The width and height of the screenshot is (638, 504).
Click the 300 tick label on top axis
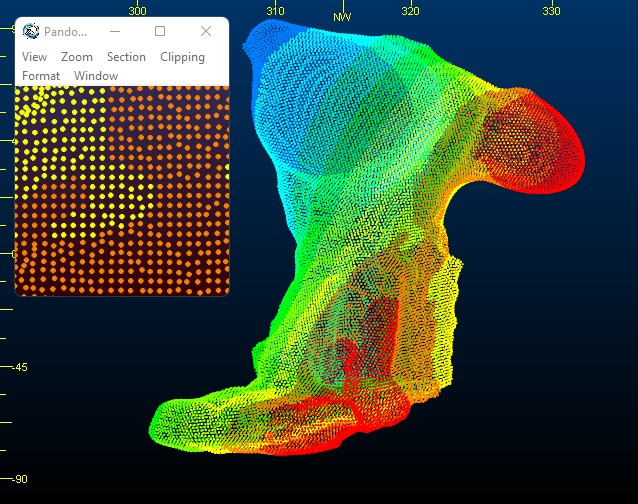click(138, 11)
